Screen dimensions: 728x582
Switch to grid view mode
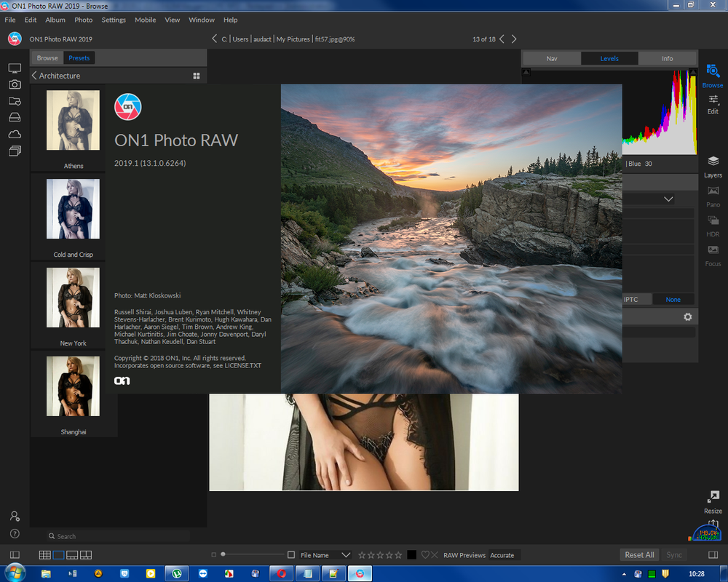point(45,555)
